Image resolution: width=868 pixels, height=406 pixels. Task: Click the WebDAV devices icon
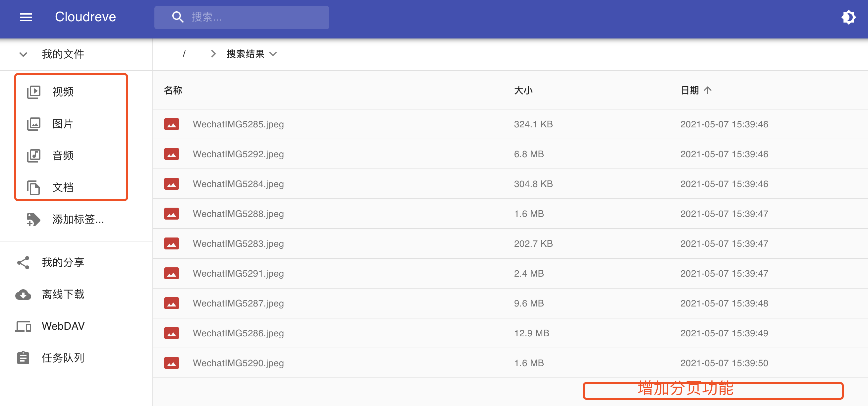pos(23,326)
